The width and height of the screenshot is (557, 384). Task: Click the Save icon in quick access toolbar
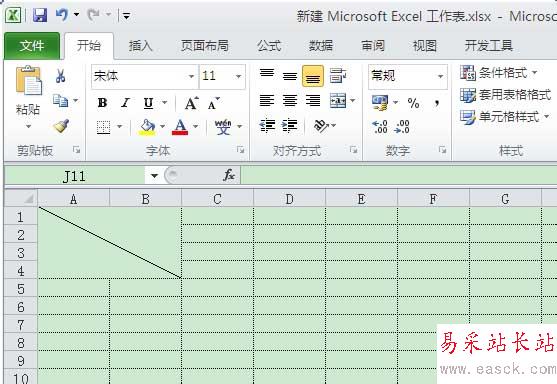(40, 15)
